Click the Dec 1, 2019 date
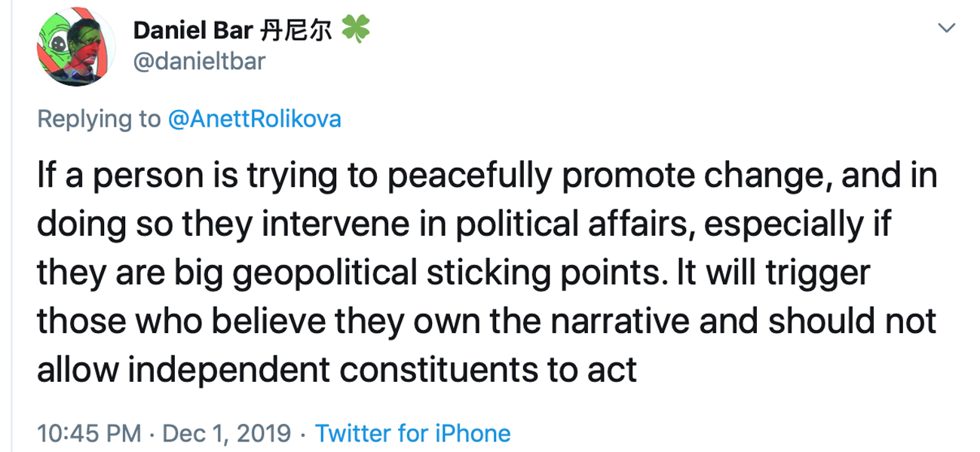 tap(227, 433)
